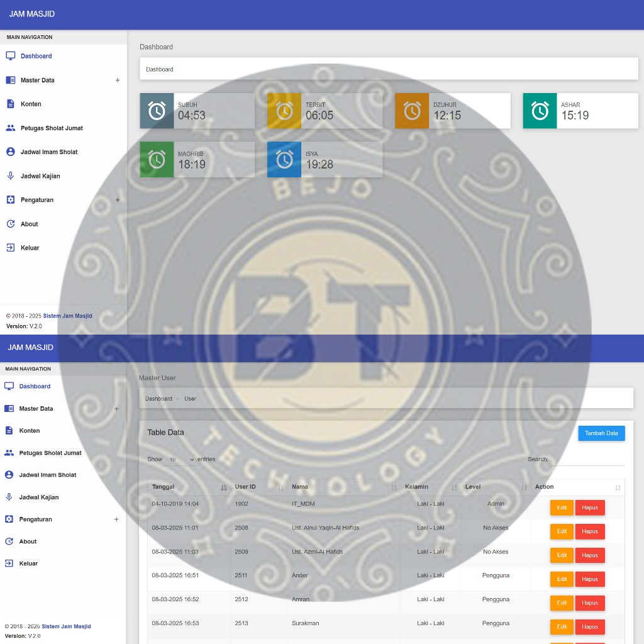
Task: Click the Isya time 19:28
Action: pos(319,164)
